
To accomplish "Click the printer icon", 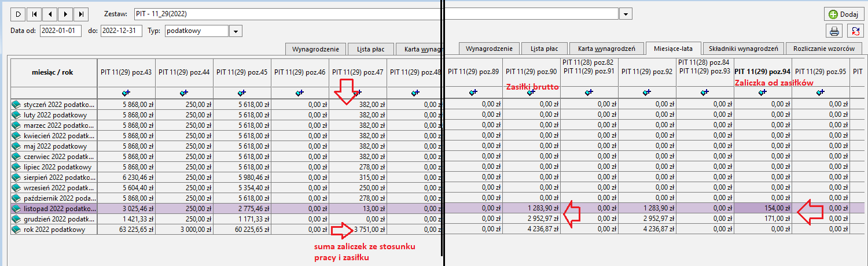I will click(x=834, y=31).
